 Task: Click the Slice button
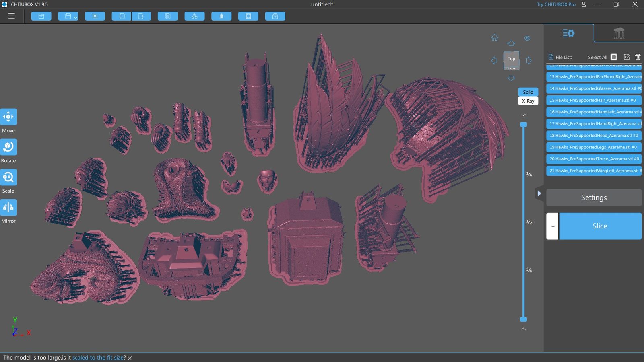tap(600, 226)
